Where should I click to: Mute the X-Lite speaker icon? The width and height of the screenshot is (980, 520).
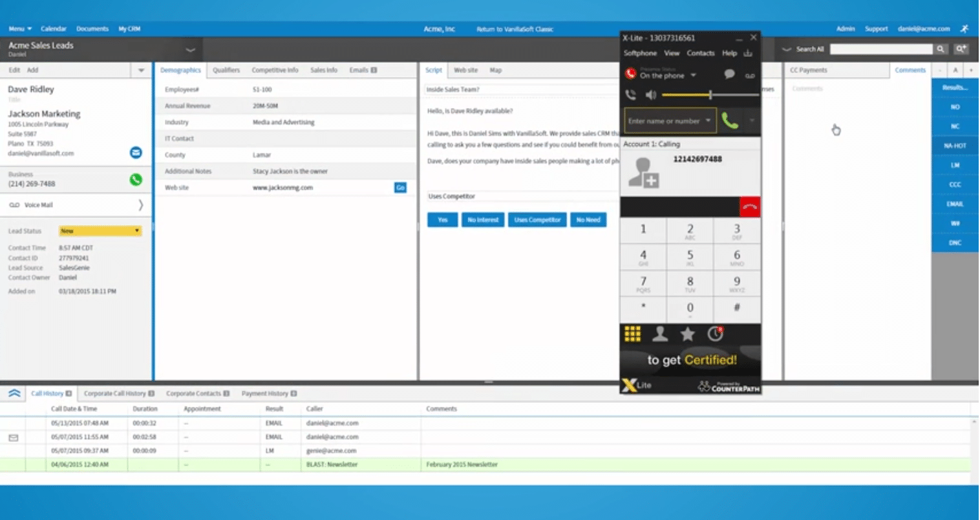coord(650,95)
